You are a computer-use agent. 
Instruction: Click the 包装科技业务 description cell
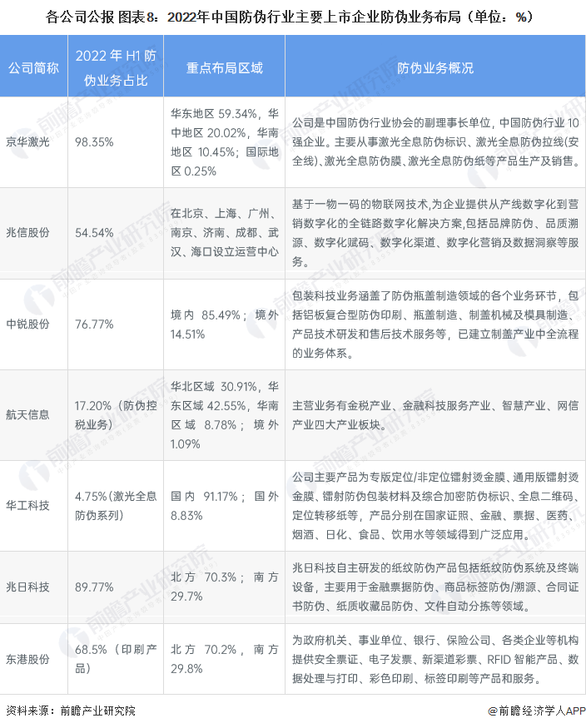[x=435, y=324]
